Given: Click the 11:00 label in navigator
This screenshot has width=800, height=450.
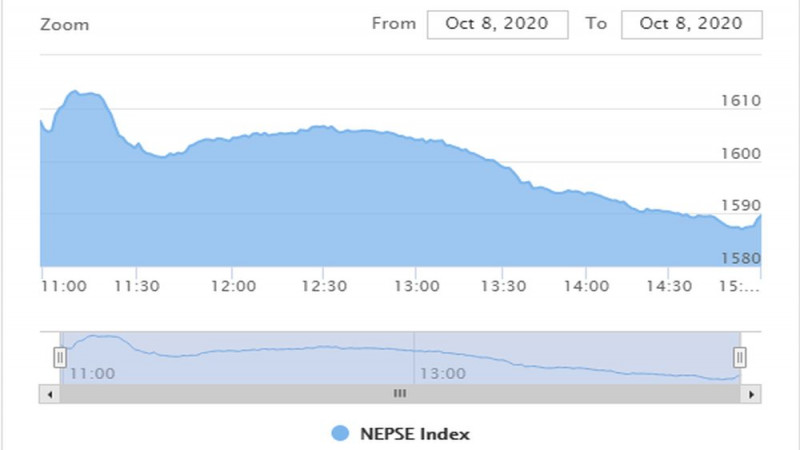Looking at the screenshot, I should [92, 373].
